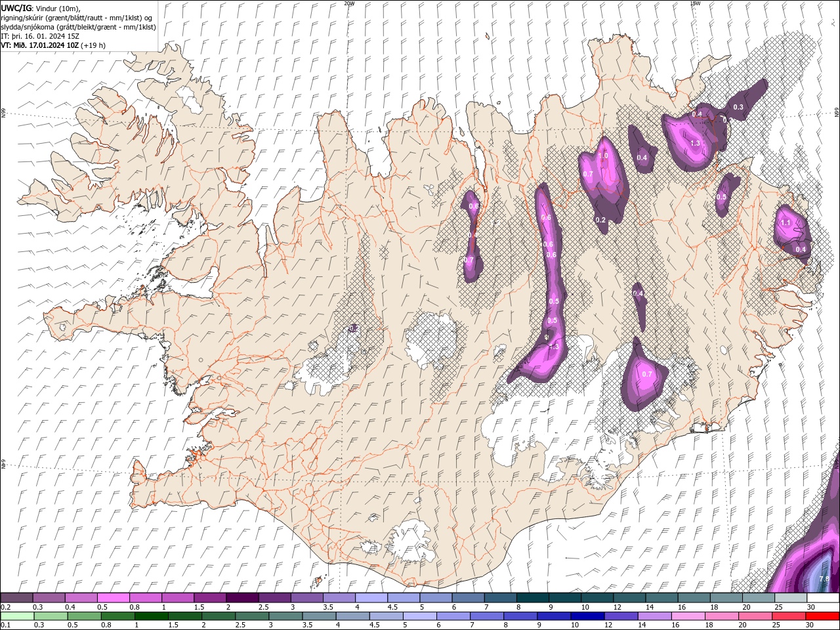Viewport: 840px width, 630px height.
Task: Pick the light pink 16 swatch in the lower scale
Action: pos(687,616)
